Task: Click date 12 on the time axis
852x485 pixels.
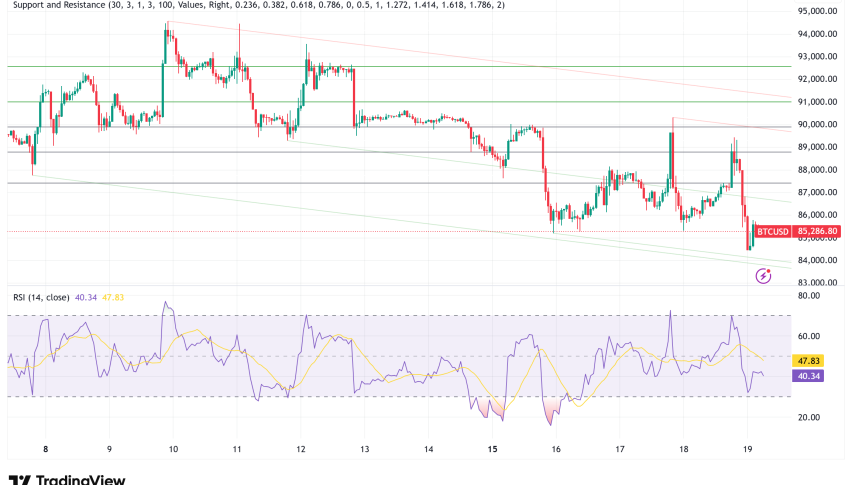Action: pyautogui.click(x=301, y=449)
